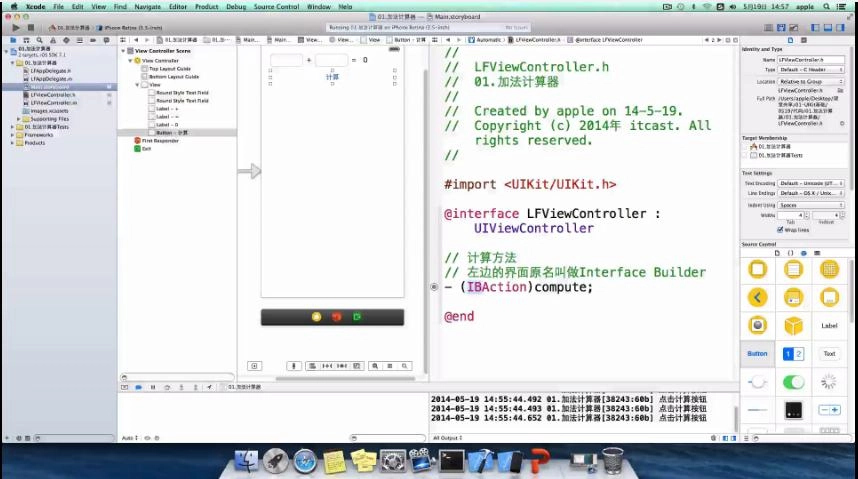Pick the yellow cube Object item

793,326
